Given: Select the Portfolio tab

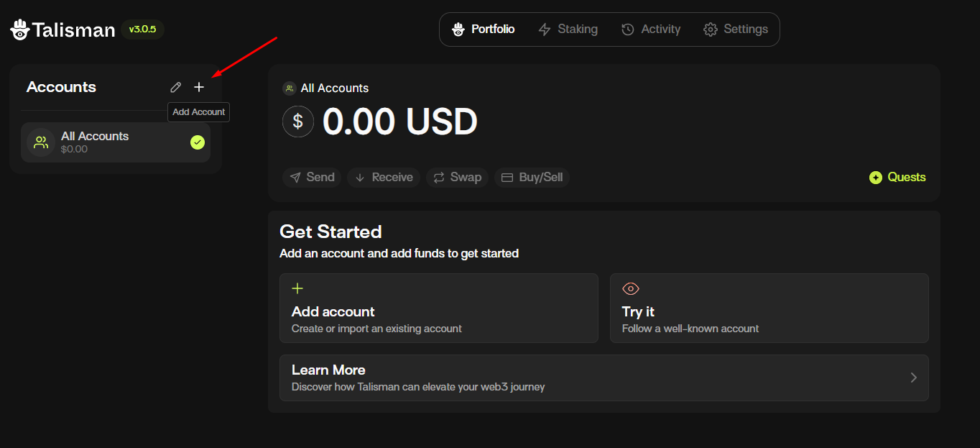Looking at the screenshot, I should tap(484, 29).
